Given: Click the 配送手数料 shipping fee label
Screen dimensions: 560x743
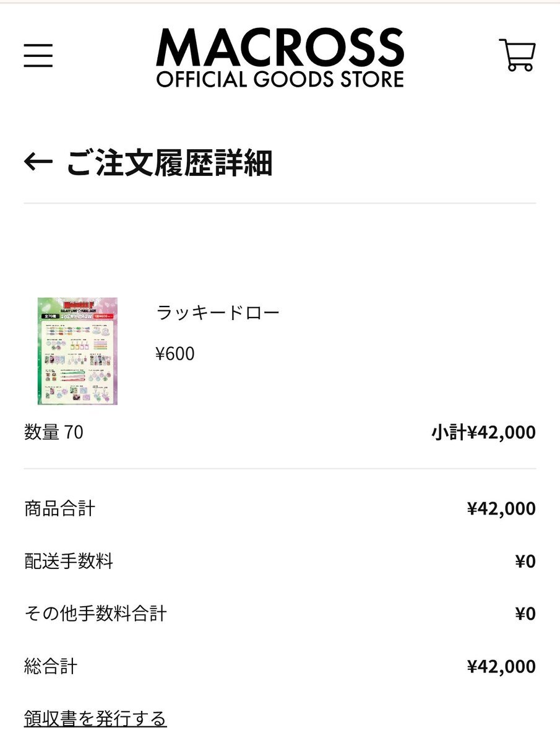Looking at the screenshot, I should [x=69, y=562].
